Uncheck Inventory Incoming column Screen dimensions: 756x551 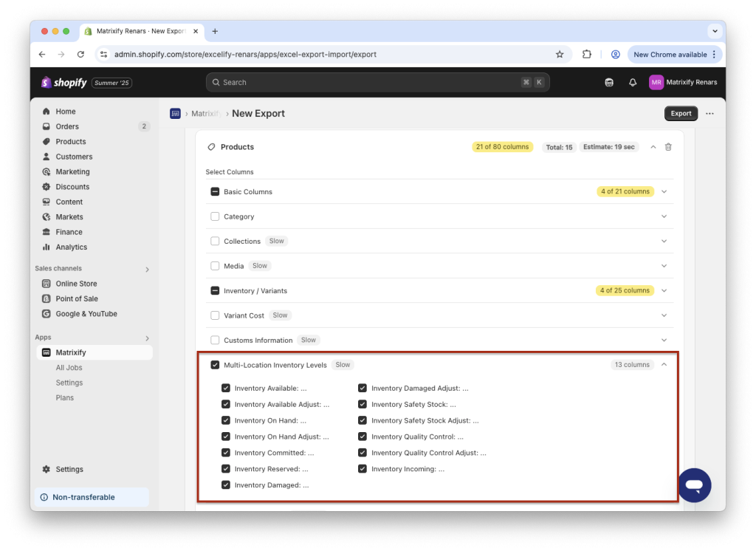pyautogui.click(x=362, y=468)
